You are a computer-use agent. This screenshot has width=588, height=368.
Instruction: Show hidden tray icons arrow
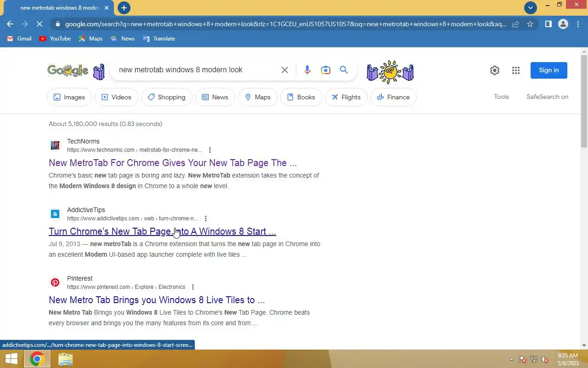511,360
